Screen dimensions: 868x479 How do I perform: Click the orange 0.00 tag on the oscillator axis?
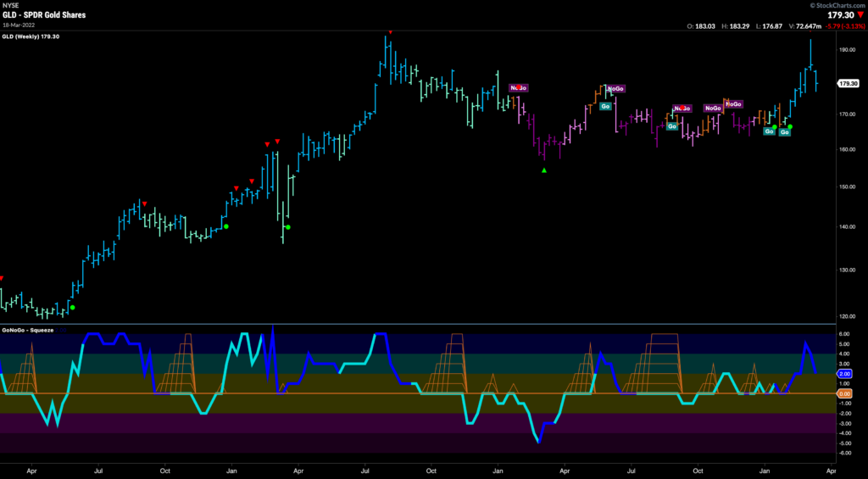[845, 393]
